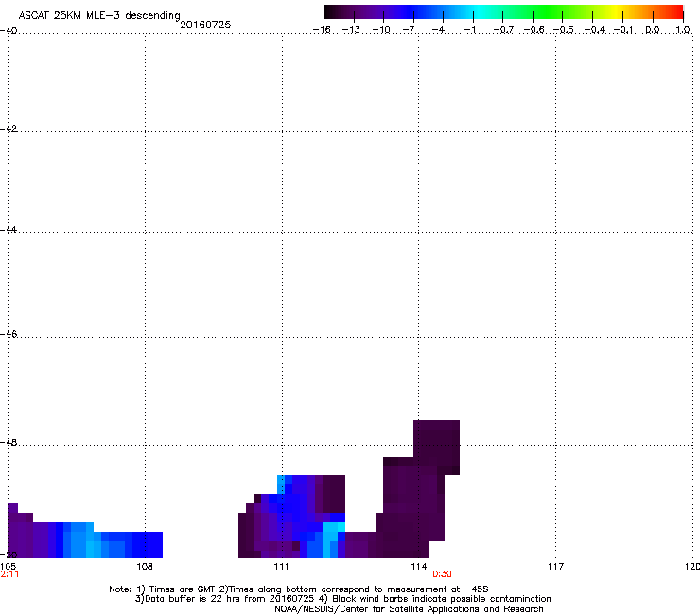700x615 pixels.
Task: Click the colorbar label 1.0
Action: pyautogui.click(x=683, y=30)
